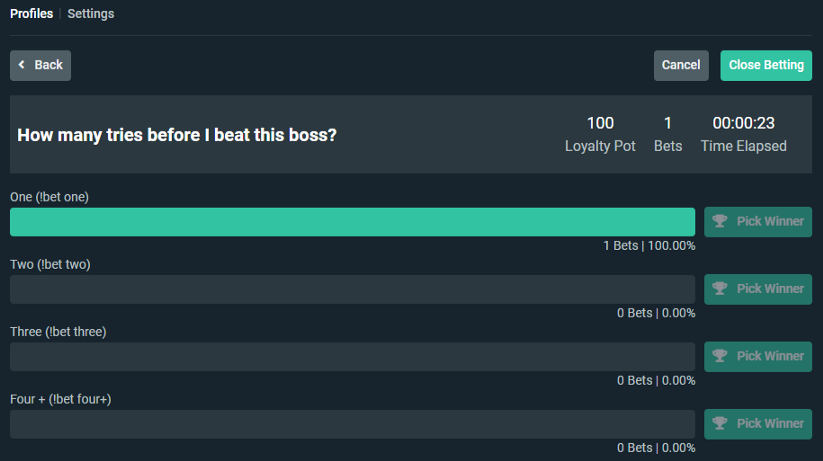Click the empty bar for option Three

tap(352, 356)
